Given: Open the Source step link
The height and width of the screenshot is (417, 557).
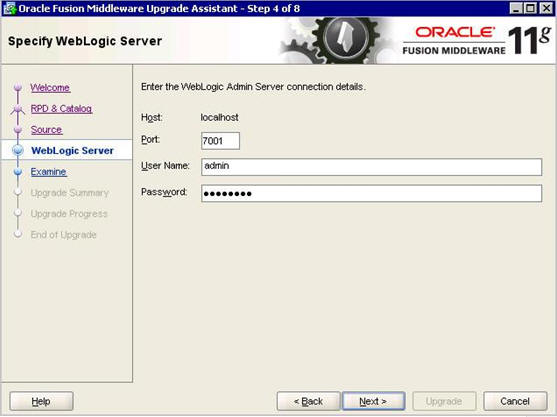Looking at the screenshot, I should click(47, 130).
